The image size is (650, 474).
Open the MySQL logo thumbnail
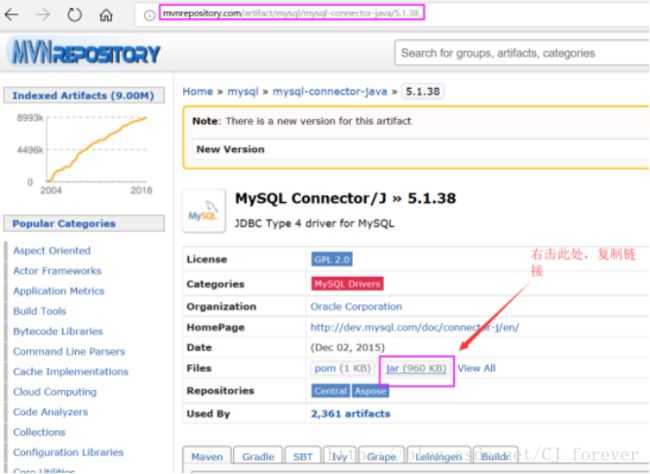[x=204, y=211]
